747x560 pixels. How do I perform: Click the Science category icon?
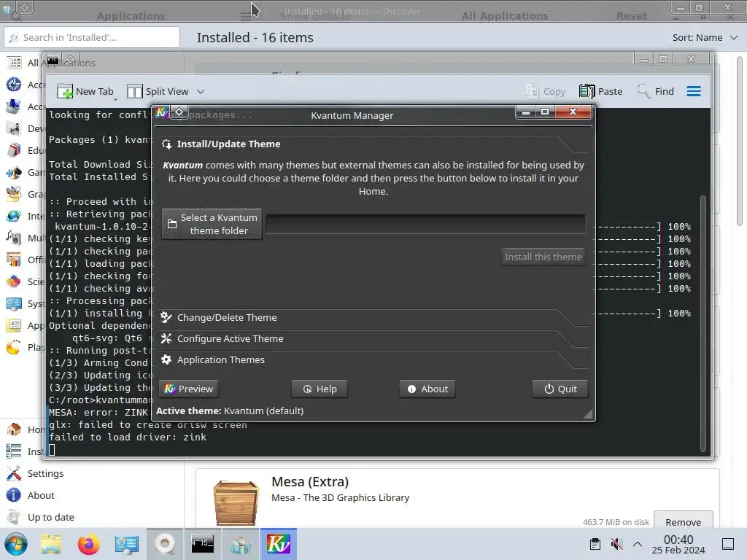point(14,282)
